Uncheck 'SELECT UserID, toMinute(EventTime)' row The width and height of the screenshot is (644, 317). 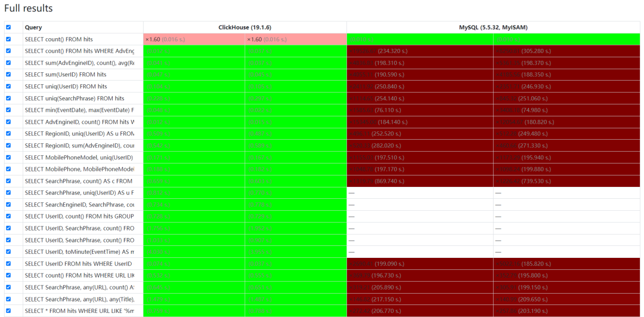coord(8,252)
